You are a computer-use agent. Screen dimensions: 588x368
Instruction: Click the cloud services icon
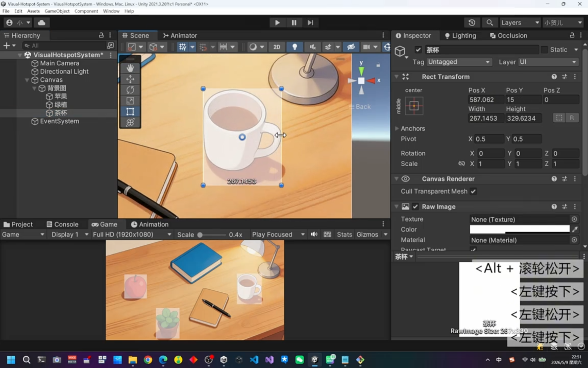coord(42,22)
